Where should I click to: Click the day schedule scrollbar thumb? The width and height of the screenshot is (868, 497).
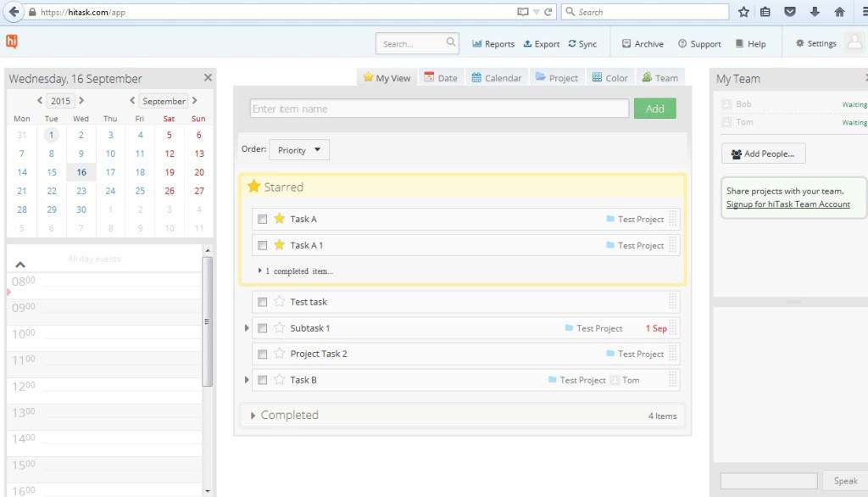point(208,321)
